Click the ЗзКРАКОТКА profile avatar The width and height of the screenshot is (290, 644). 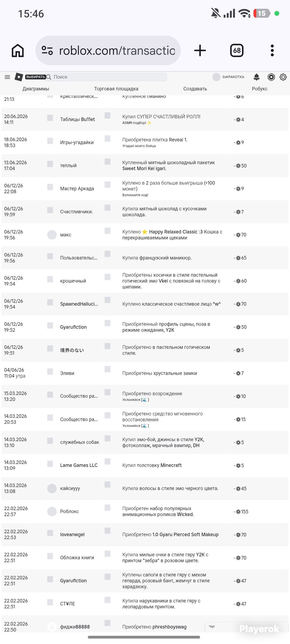(216, 77)
